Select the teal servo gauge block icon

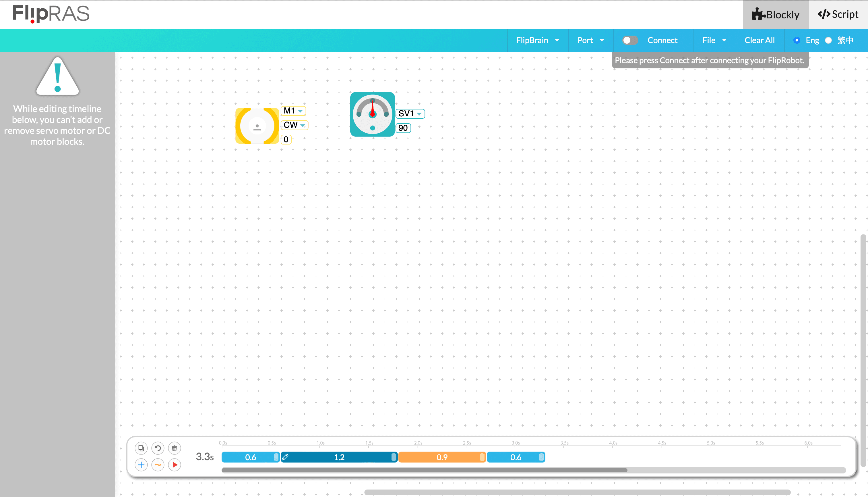(373, 114)
